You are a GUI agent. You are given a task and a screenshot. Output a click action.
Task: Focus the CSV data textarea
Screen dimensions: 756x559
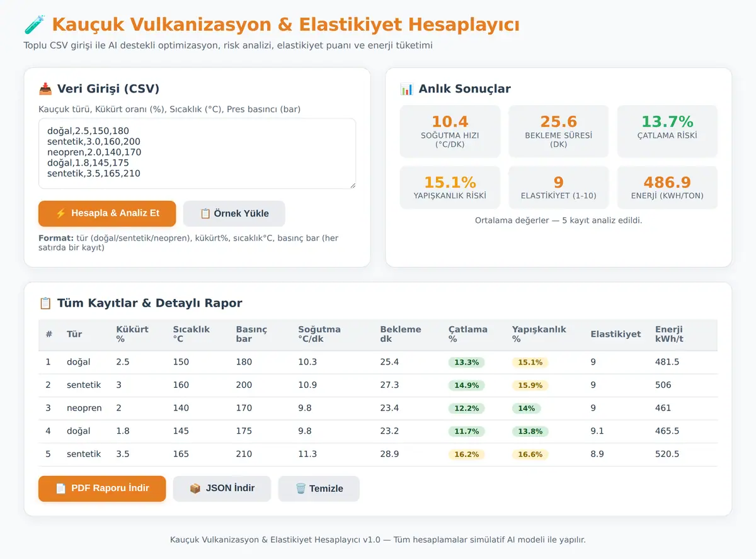(x=197, y=154)
